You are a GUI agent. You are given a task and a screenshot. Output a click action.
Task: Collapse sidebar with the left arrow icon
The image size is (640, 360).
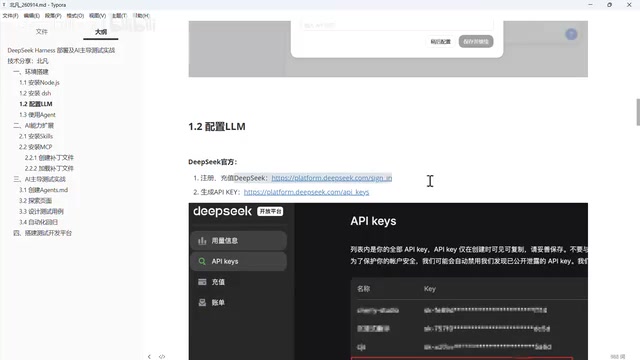tap(149, 356)
